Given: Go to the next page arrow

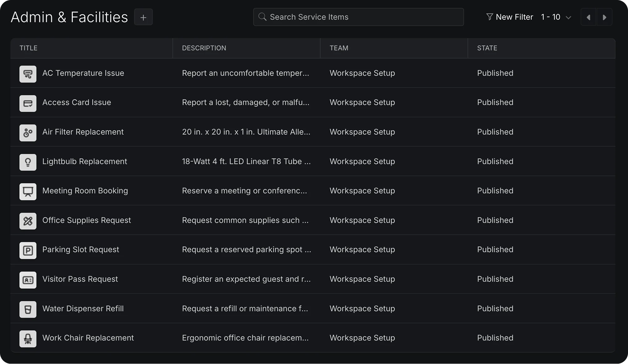Looking at the screenshot, I should click(x=604, y=17).
